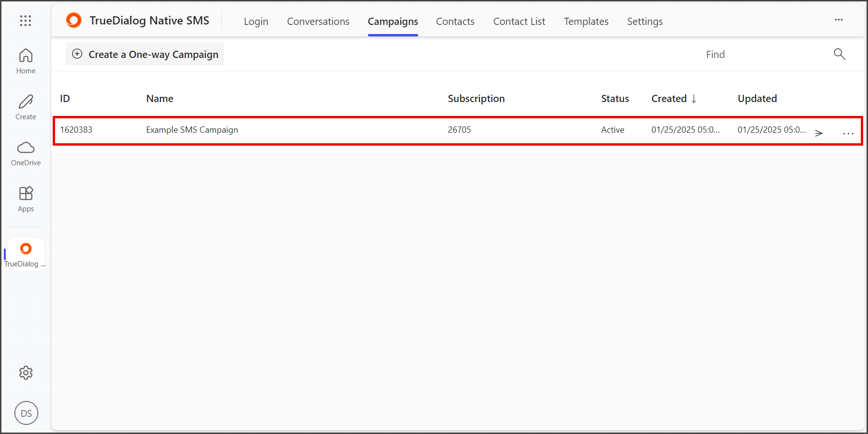Sort by the Subscription column header
Viewport: 868px width, 434px height.
476,99
